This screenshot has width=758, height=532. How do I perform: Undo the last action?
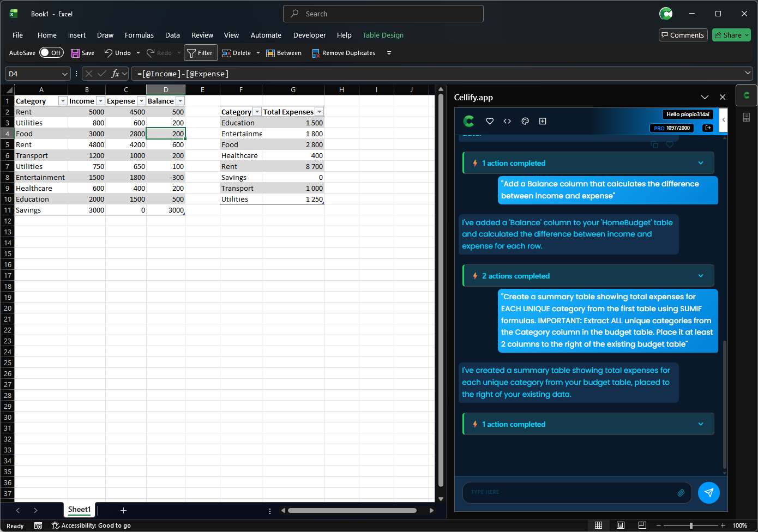[118, 53]
